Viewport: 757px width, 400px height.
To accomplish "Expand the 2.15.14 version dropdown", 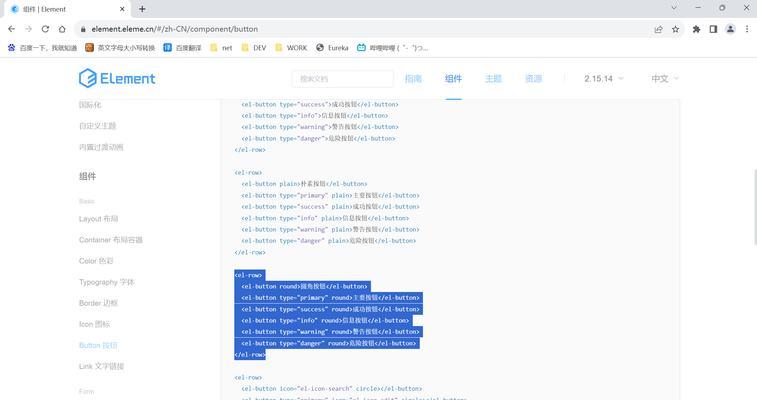I will pyautogui.click(x=604, y=79).
